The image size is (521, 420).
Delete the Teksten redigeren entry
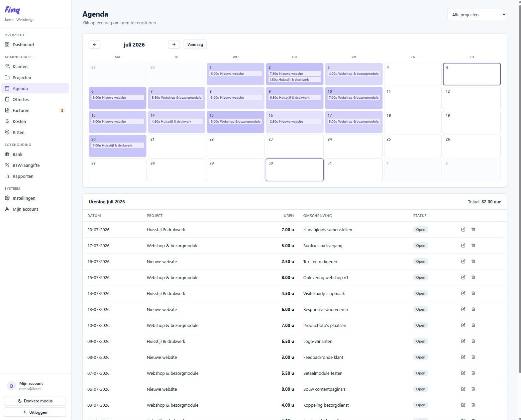click(473, 262)
